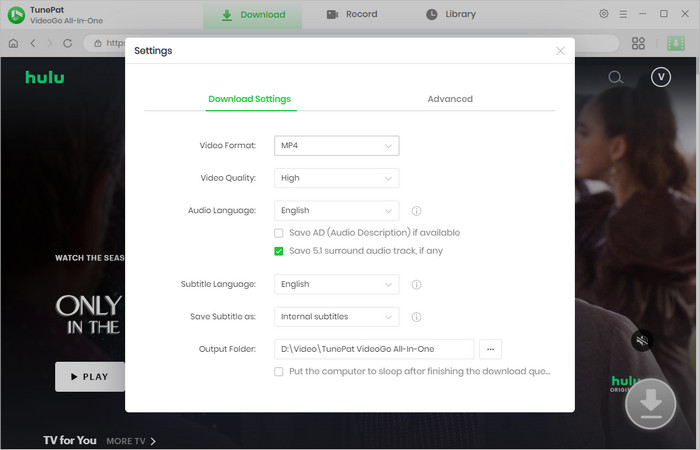Enable Save AD (Audio Description) checkbox
Image resolution: width=700 pixels, height=450 pixels.
click(279, 233)
